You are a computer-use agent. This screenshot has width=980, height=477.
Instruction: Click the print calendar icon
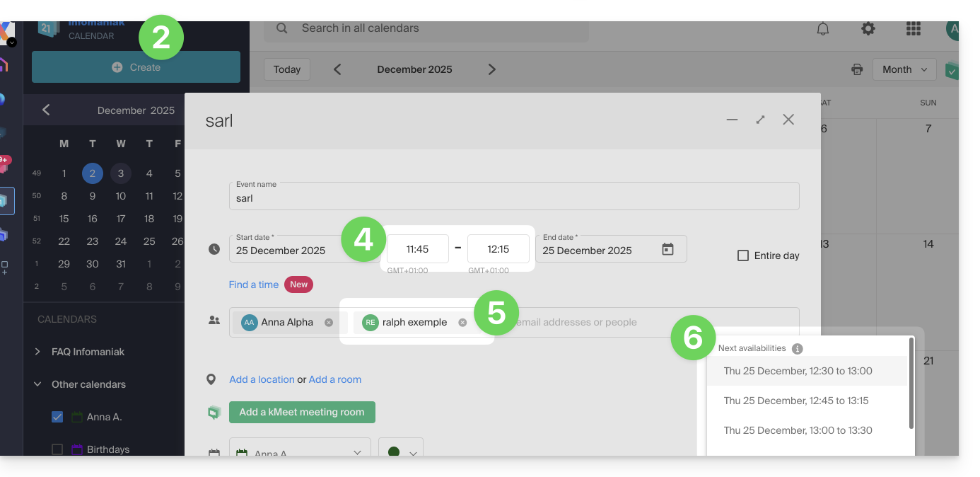coord(857,69)
